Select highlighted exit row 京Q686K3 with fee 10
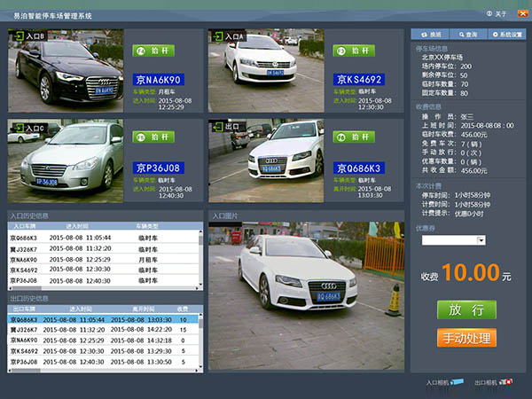Image resolution: width=532 pixels, height=399 pixels. (103, 319)
